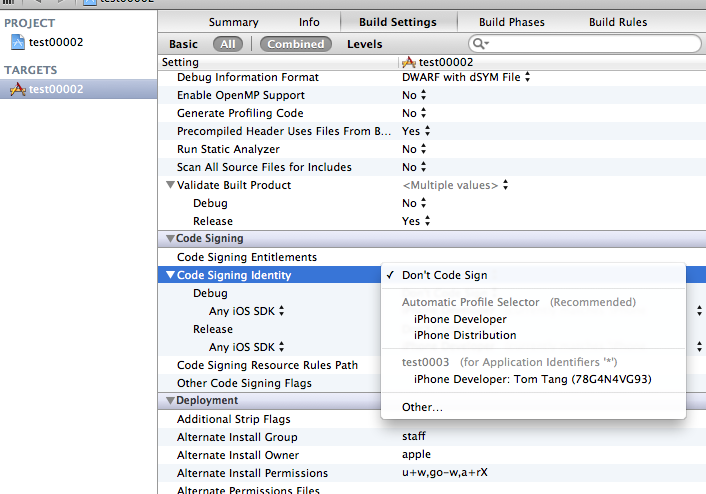Select the Basic settings filter
Screen dimensions: 706x494
[x=184, y=44]
